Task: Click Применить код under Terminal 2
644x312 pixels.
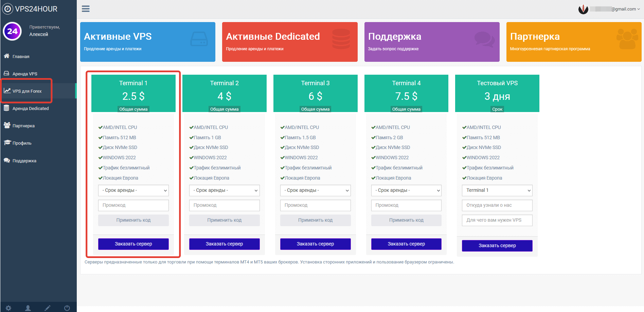Action: coord(225,220)
